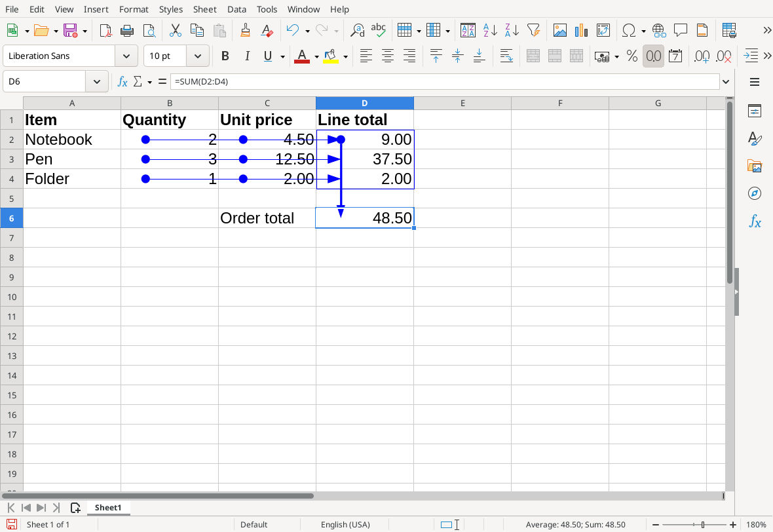This screenshot has width=773, height=532.
Task: Toggle Print Preview
Action: coord(149,31)
